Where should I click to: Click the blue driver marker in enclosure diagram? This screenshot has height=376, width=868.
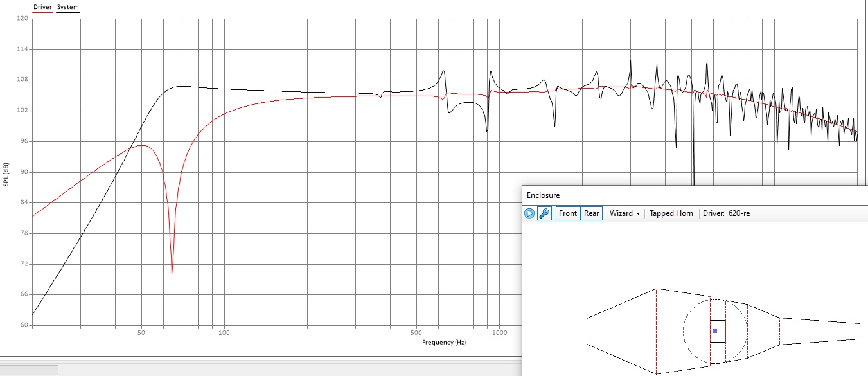coord(715,331)
